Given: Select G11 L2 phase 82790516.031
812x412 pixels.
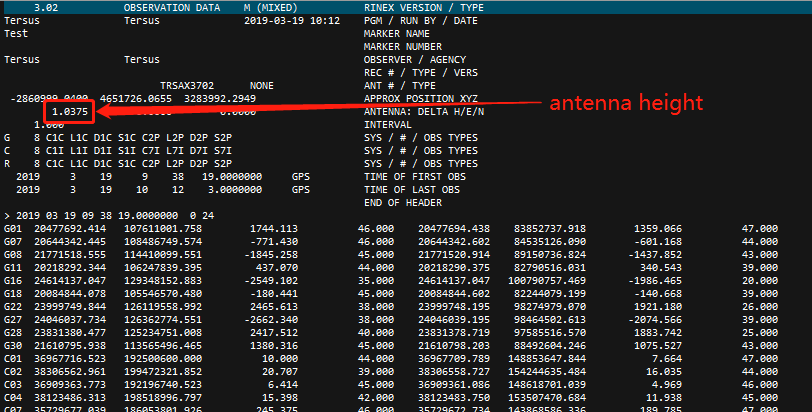Looking at the screenshot, I should click(549, 268).
